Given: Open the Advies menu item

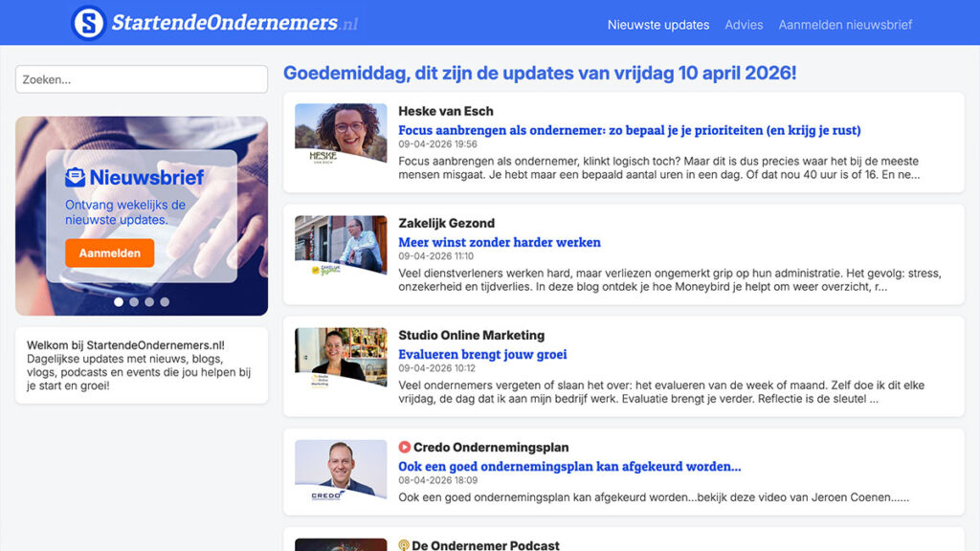Looking at the screenshot, I should coord(744,25).
